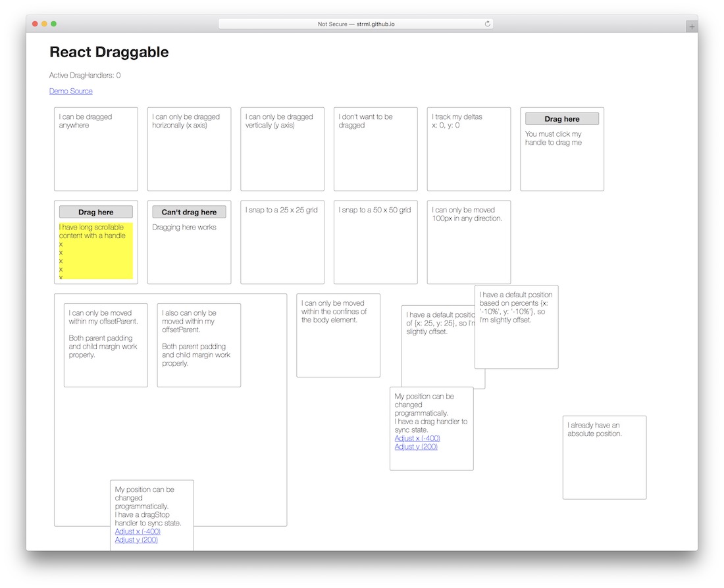The width and height of the screenshot is (724, 588).
Task: Click the 'I have a drag handler to sync state' text
Action: (431, 426)
